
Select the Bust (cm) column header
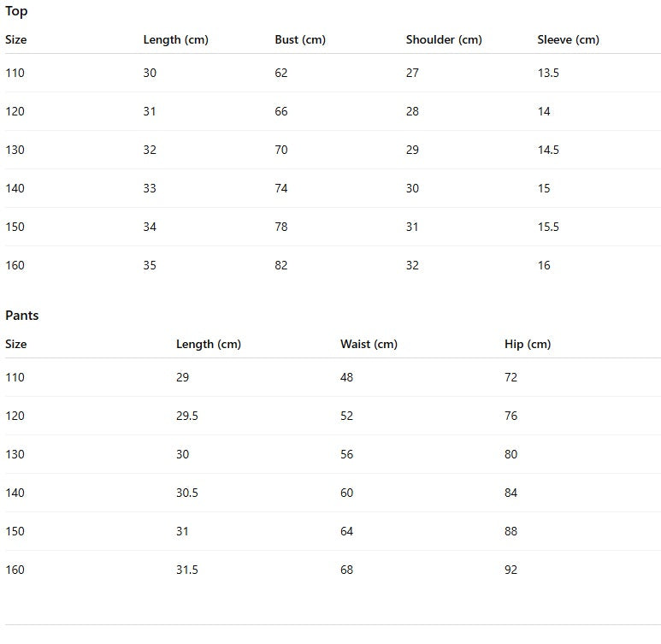tap(300, 39)
